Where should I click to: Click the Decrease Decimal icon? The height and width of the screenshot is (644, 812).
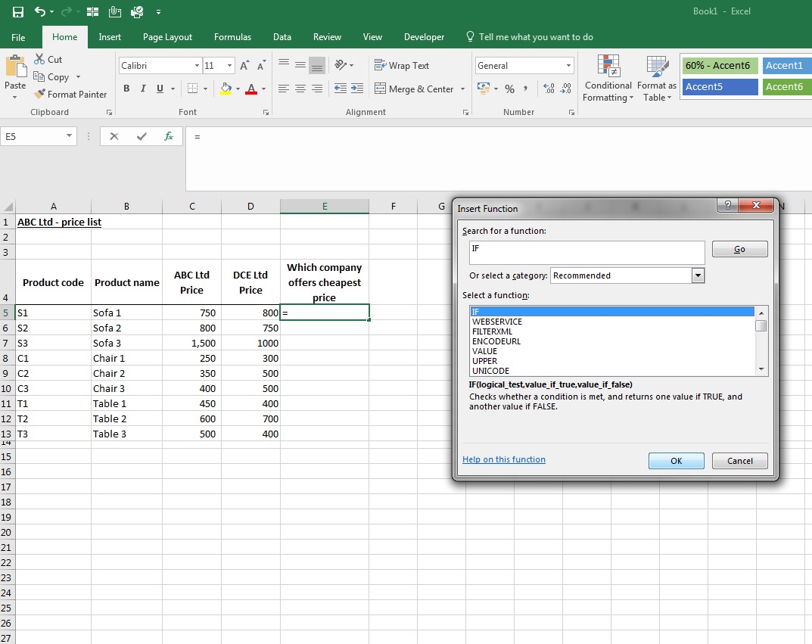[x=566, y=89]
